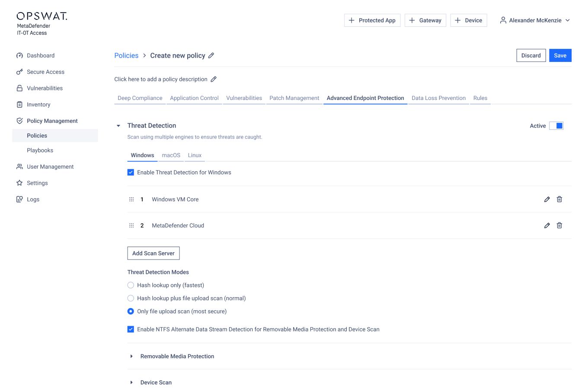Screen dimensions: 588x392
Task: Click the user avatar icon
Action: click(503, 20)
